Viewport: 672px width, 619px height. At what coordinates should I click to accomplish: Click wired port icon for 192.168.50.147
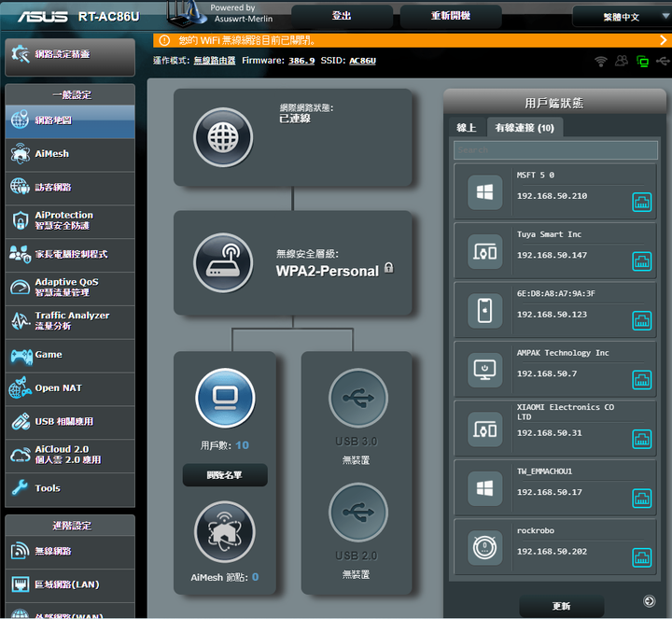pos(641,261)
